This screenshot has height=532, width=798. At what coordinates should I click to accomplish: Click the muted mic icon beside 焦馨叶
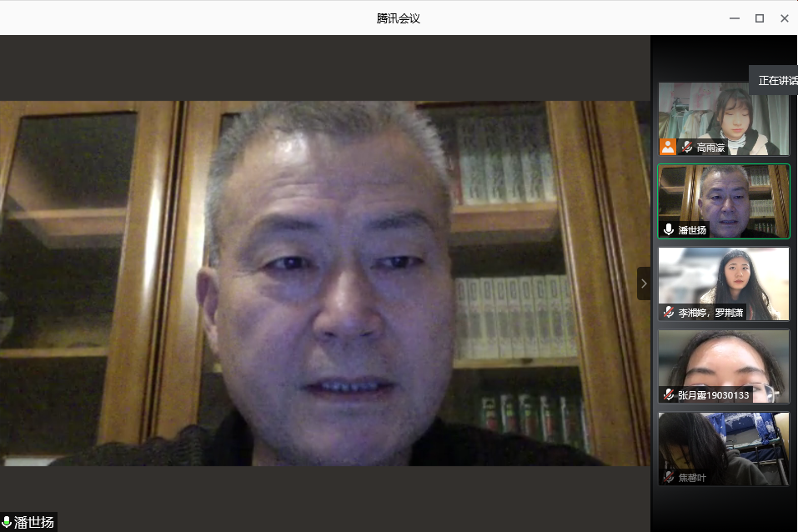coord(668,477)
